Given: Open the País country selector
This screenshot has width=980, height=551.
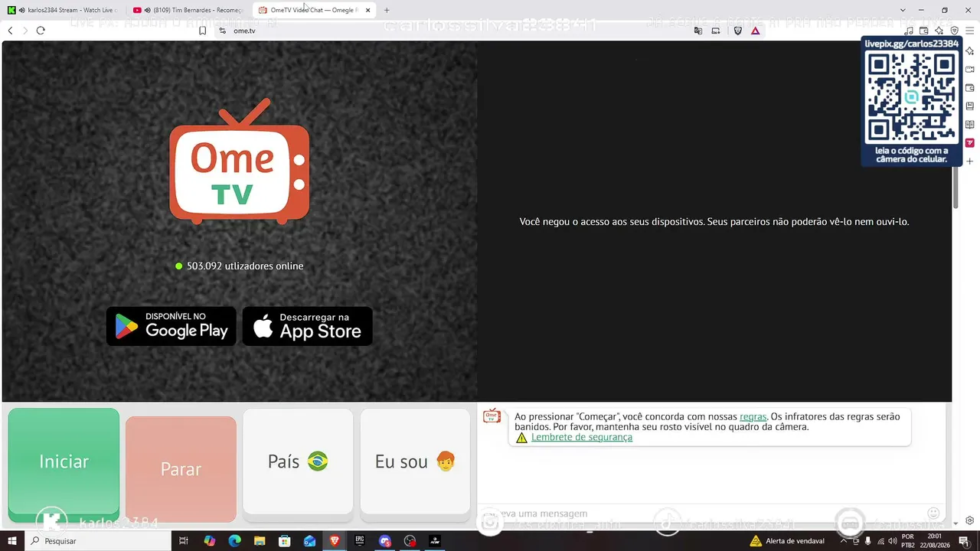Looking at the screenshot, I should tap(298, 461).
